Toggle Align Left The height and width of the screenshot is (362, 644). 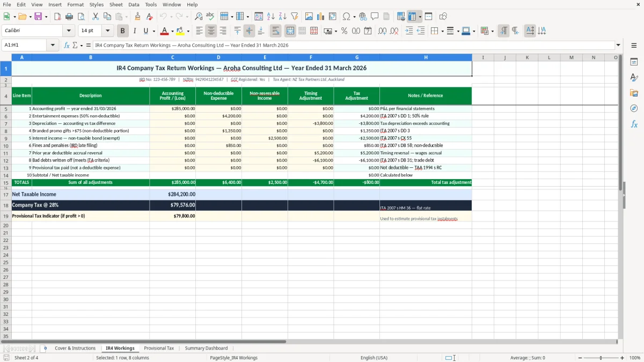click(x=199, y=31)
